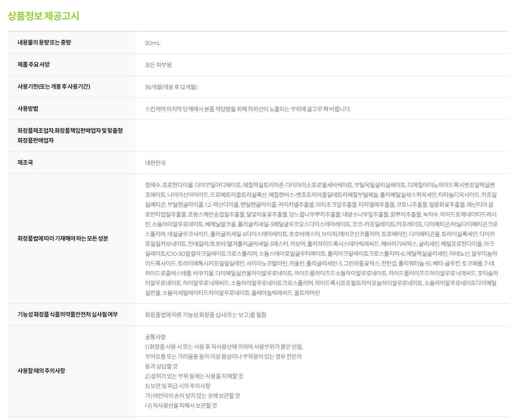Click the usage instruction text starting with 스킨케어
The width and height of the screenshot is (521, 420).
pyautogui.click(x=248, y=109)
